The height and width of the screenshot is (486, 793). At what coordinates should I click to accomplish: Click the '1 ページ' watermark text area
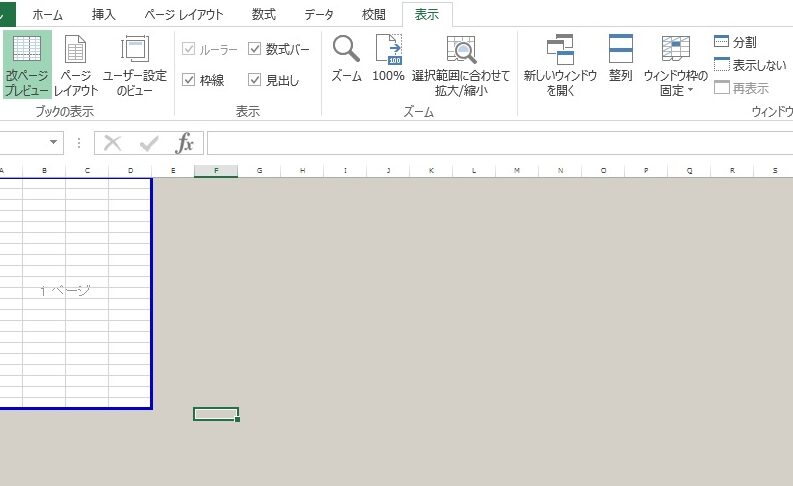pyautogui.click(x=65, y=290)
